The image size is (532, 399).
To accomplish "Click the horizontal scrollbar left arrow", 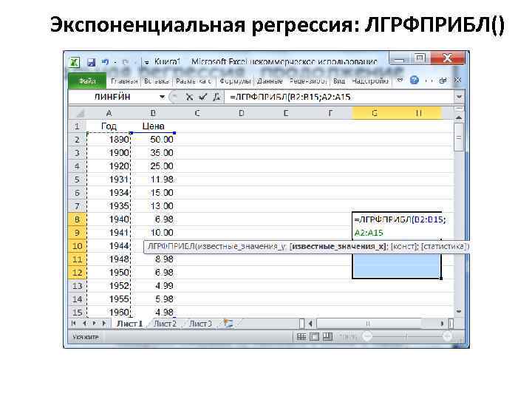I will tap(310, 324).
